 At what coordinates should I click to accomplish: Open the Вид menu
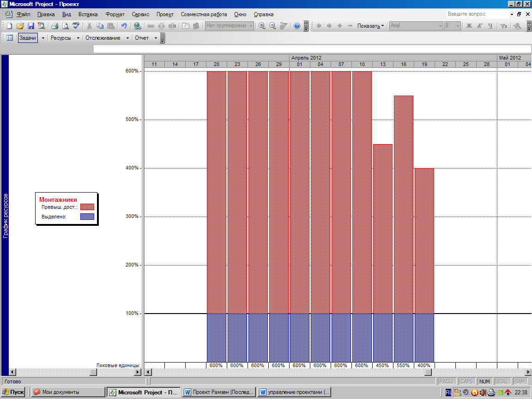(66, 14)
